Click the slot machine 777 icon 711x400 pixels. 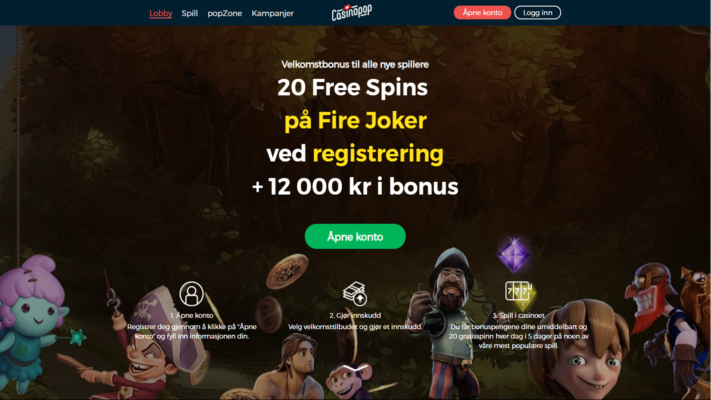[x=518, y=291]
